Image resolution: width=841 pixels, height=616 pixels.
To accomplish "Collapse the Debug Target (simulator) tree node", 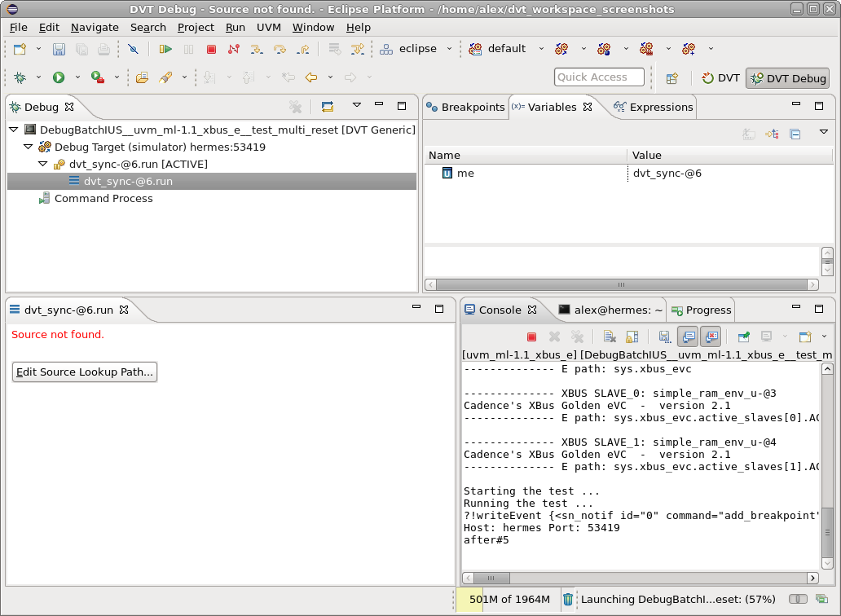I will point(27,147).
